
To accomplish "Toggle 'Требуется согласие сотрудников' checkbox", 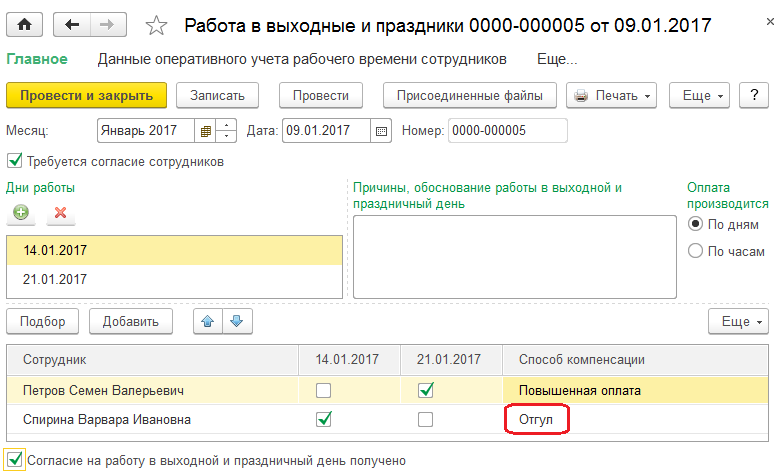I will pyautogui.click(x=14, y=161).
